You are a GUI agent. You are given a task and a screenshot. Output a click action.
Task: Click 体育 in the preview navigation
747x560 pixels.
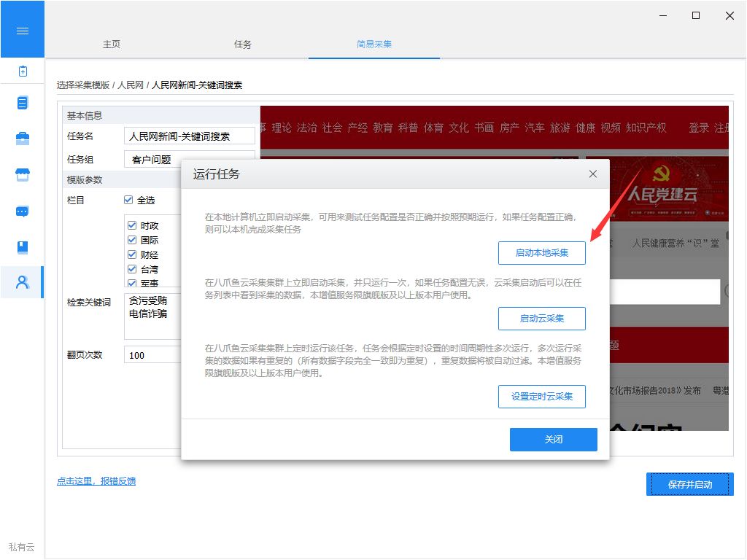pyautogui.click(x=433, y=128)
